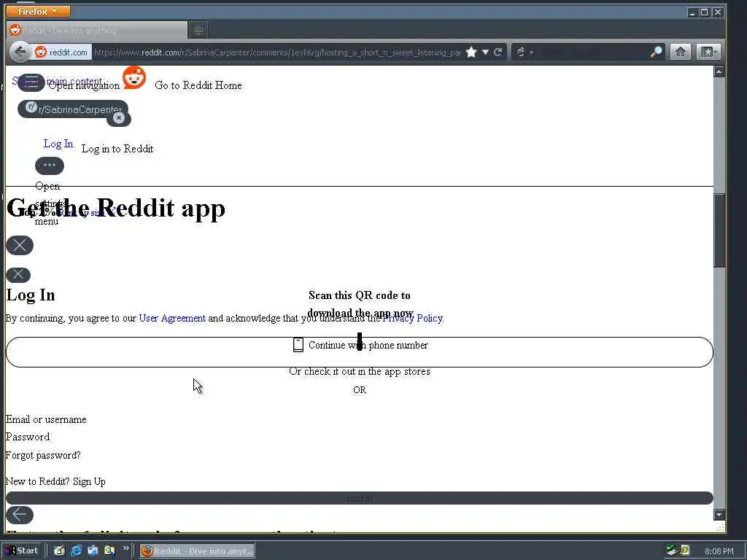
Task: Click the Email or username field label
Action: pos(46,419)
